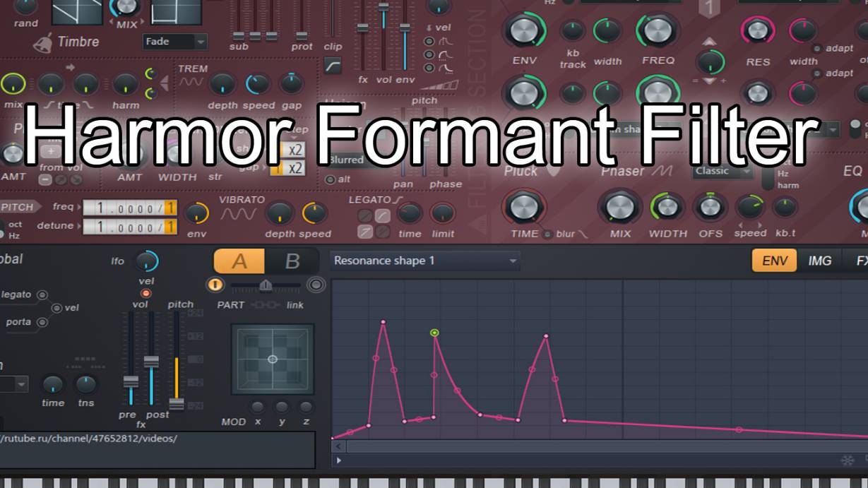Click the XY modulation pad
This screenshot has width=868, height=488.
(273, 359)
